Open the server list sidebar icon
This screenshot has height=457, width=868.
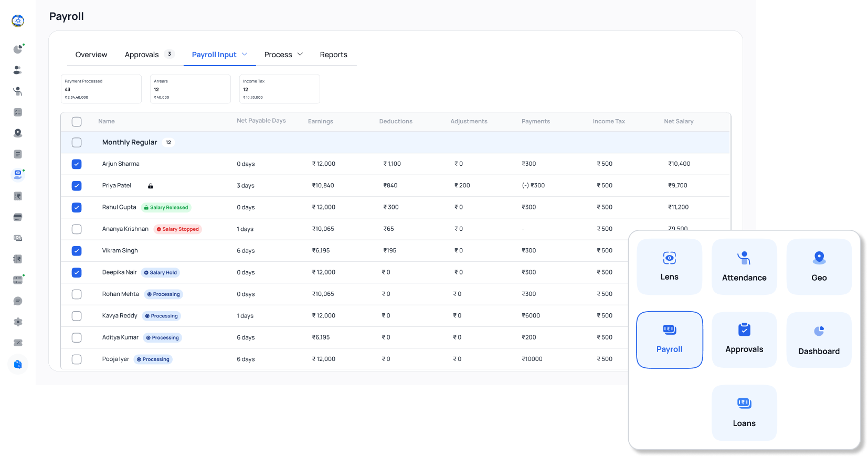(x=18, y=280)
